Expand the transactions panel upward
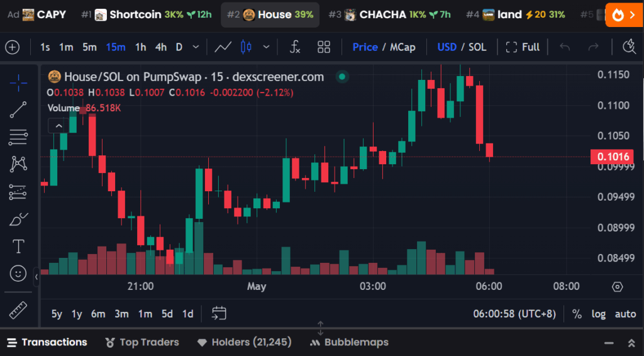The height and width of the screenshot is (356, 644). 631,343
